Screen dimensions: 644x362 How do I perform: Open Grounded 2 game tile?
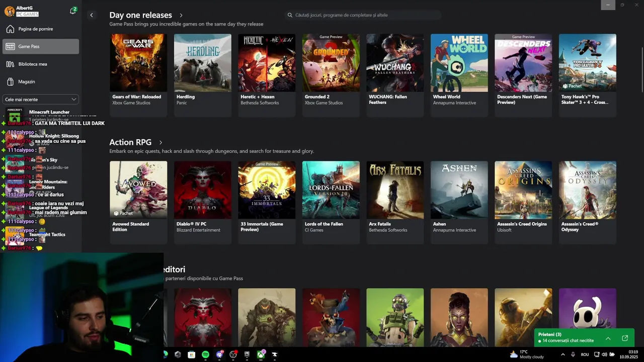click(x=331, y=75)
